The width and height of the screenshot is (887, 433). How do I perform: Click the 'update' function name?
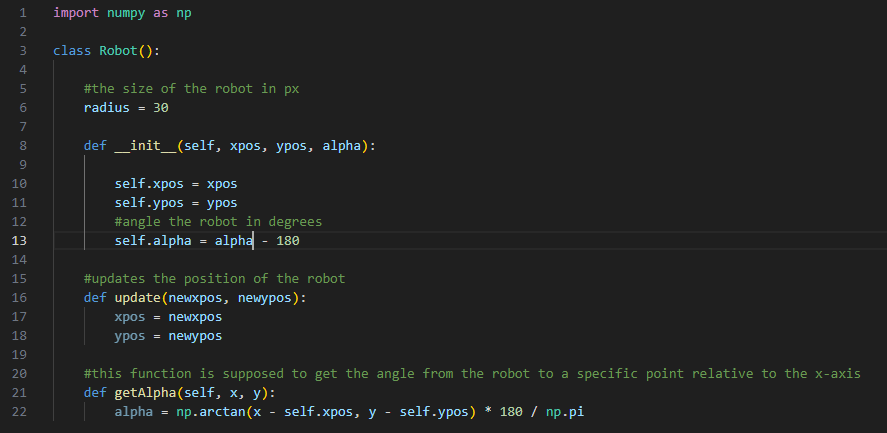coord(137,298)
